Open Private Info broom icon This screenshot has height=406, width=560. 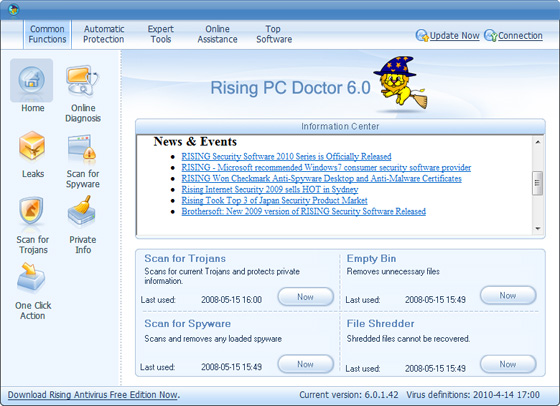click(82, 211)
